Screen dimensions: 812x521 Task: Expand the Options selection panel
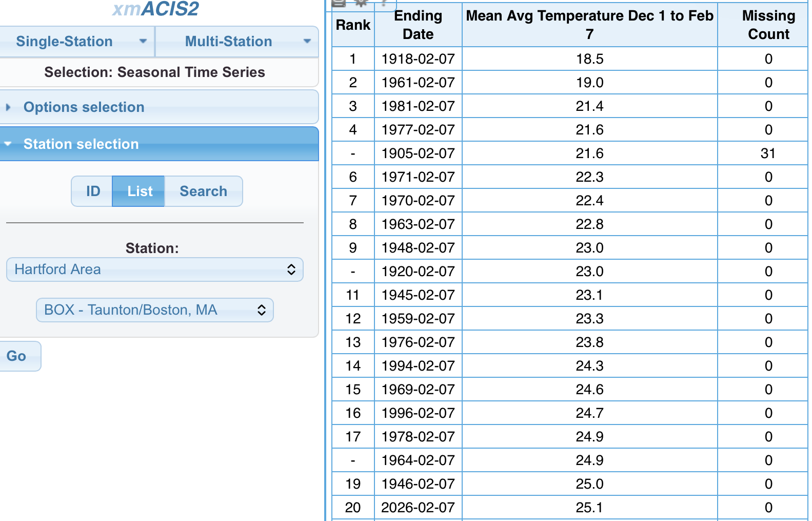click(84, 107)
